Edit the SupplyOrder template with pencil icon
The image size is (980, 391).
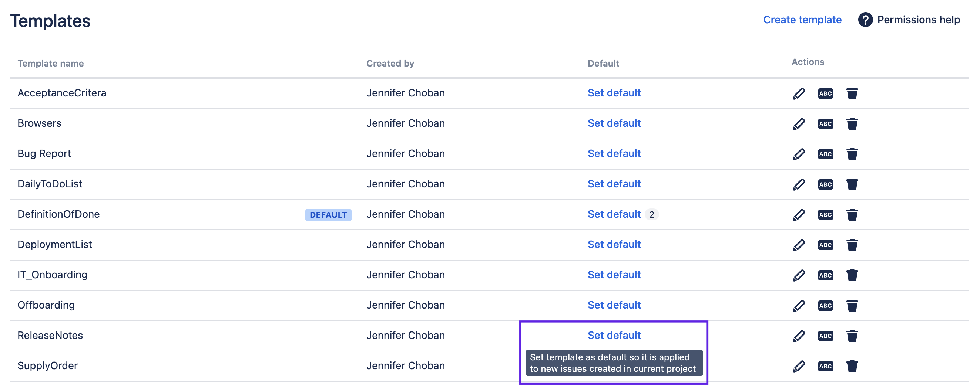[x=799, y=366]
